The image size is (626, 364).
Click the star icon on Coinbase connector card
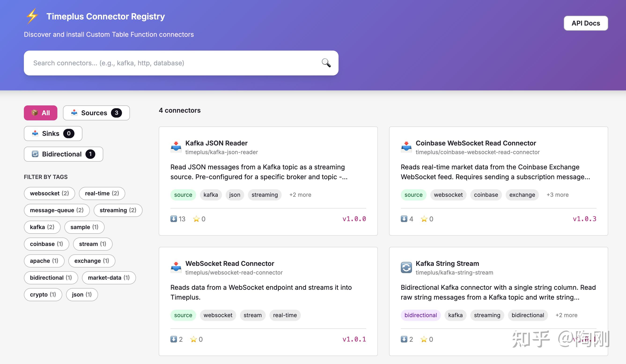(x=424, y=219)
